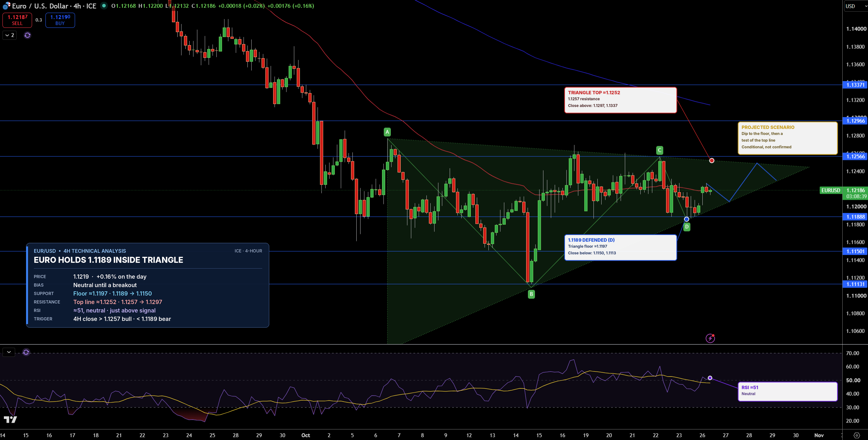Screen dimensions: 868x440
Task: Open the USD currency dropdown
Action: click(856, 6)
